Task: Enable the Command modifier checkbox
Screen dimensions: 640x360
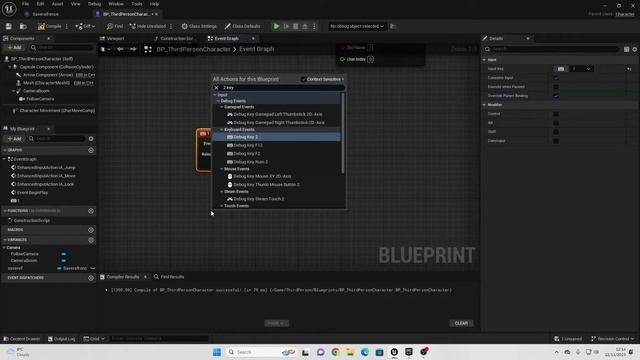Action: (x=556, y=141)
